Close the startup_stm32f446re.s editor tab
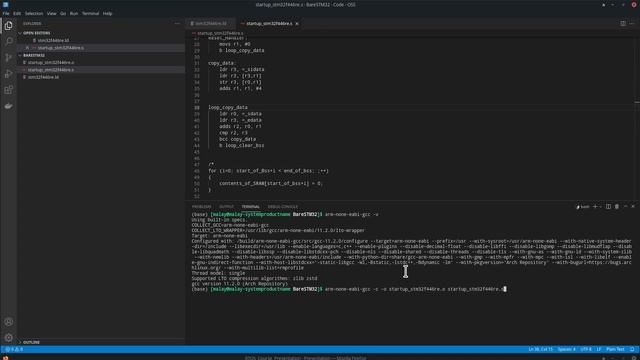Image resolution: width=640 pixels, height=360 pixels. [297, 24]
